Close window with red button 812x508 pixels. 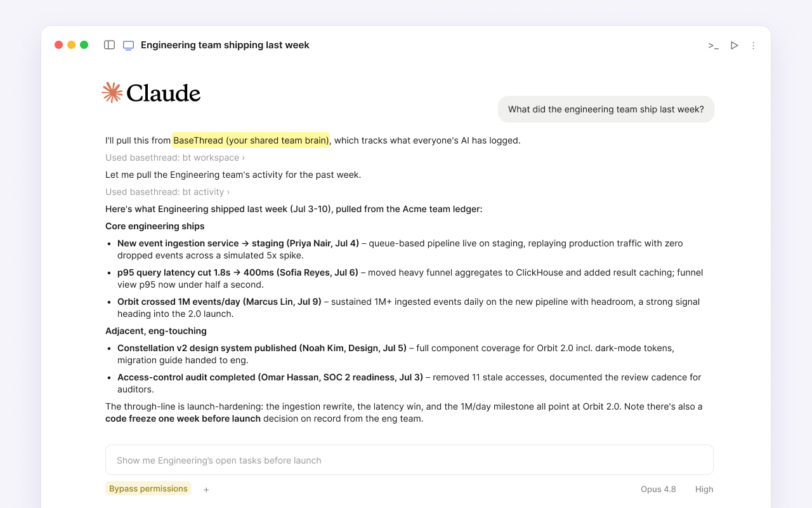(x=58, y=45)
